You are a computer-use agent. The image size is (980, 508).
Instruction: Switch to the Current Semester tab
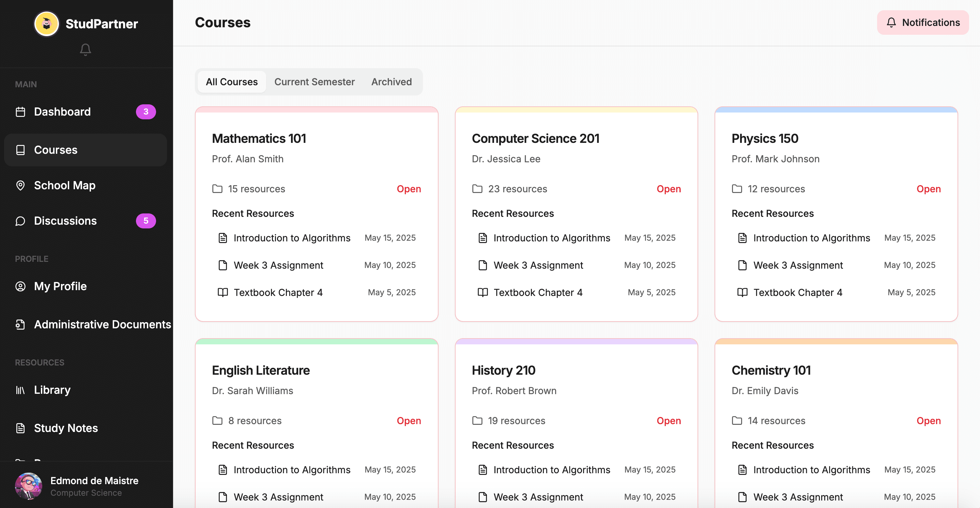[314, 82]
